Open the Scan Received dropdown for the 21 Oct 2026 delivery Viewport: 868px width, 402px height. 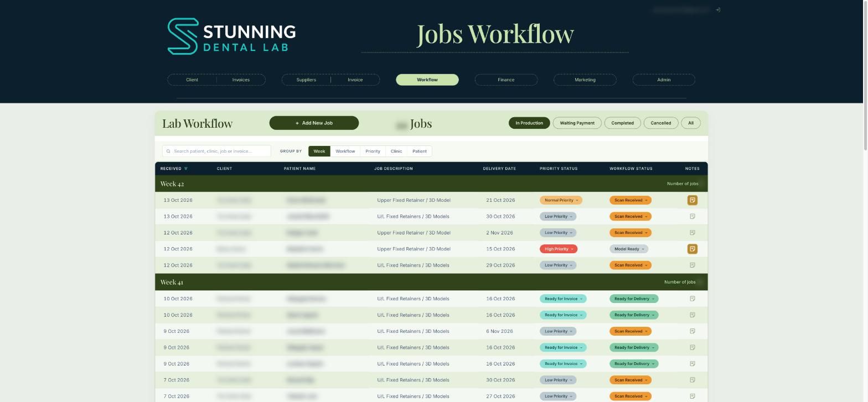(x=631, y=200)
